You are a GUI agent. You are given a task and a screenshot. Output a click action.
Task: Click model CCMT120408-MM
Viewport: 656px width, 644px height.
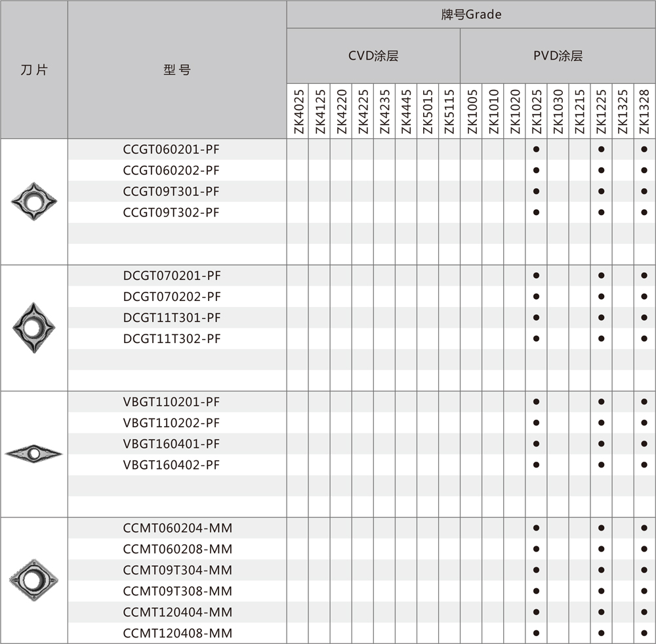click(177, 633)
